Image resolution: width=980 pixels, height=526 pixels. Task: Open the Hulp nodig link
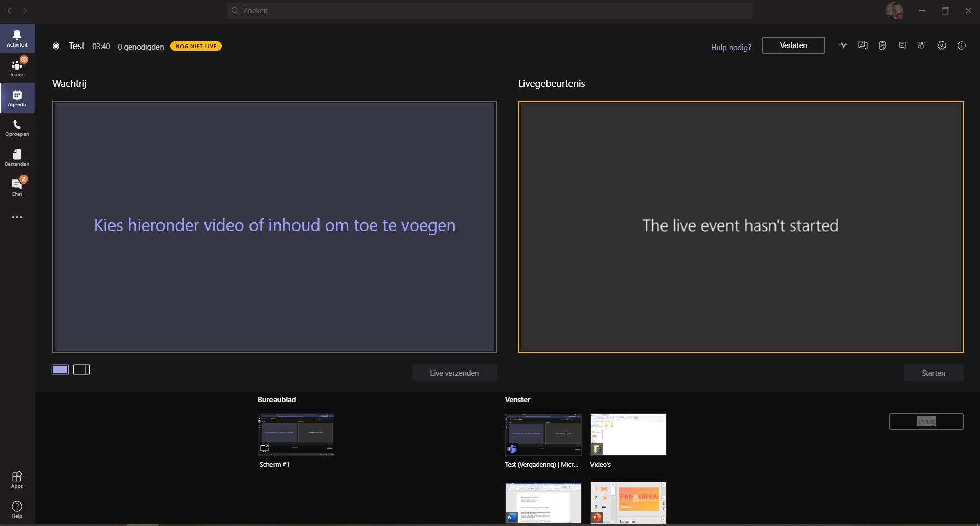tap(731, 47)
